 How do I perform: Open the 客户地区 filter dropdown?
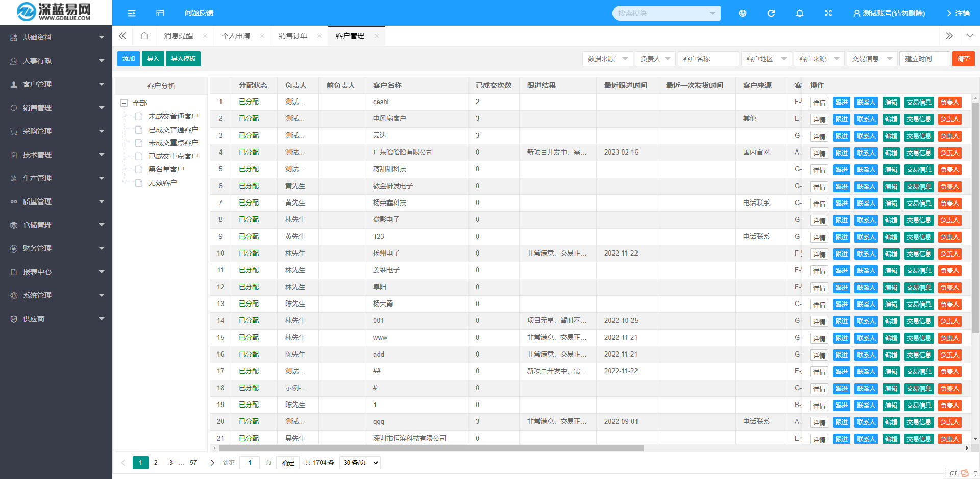pyautogui.click(x=767, y=59)
